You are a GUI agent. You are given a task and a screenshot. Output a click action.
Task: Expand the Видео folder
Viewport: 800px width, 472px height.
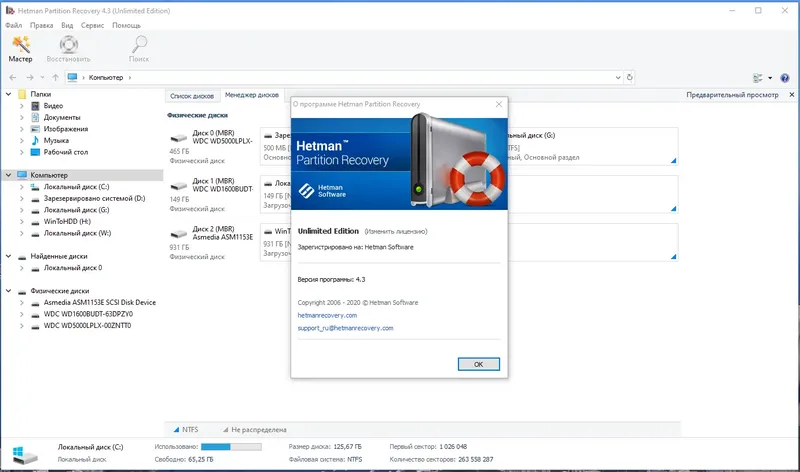point(21,106)
